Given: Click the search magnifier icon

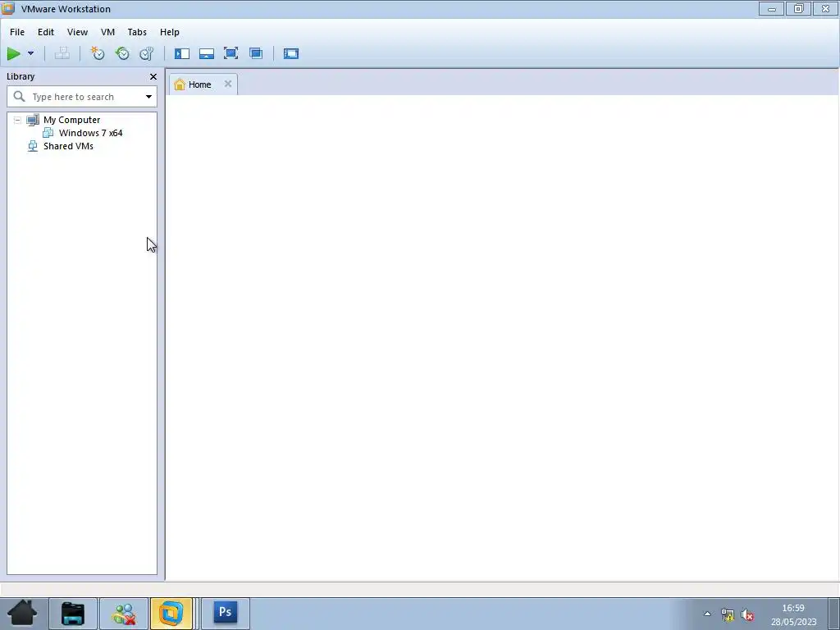Looking at the screenshot, I should coord(20,97).
